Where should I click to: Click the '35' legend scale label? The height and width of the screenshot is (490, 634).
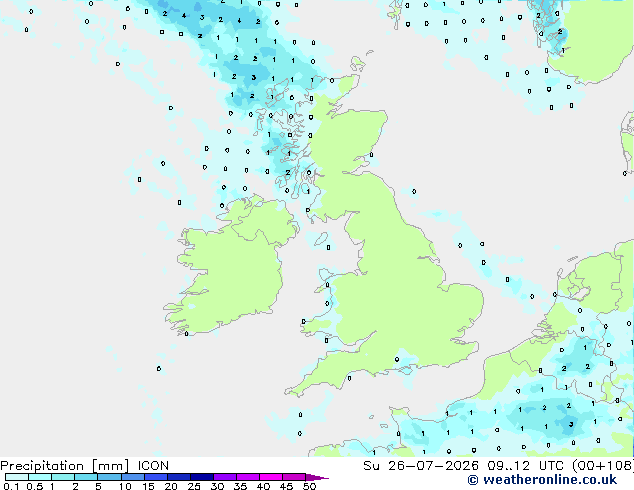point(240,486)
